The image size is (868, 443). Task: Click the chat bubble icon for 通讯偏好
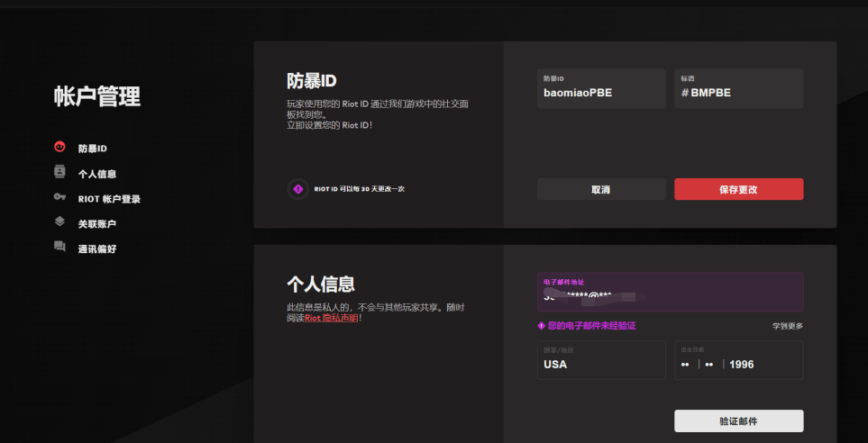pyautogui.click(x=59, y=247)
